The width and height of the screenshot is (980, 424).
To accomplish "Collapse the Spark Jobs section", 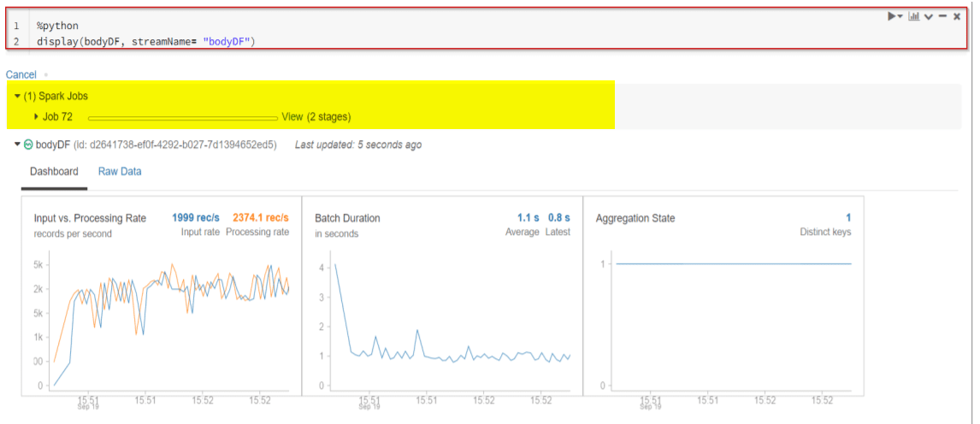I will pos(17,97).
